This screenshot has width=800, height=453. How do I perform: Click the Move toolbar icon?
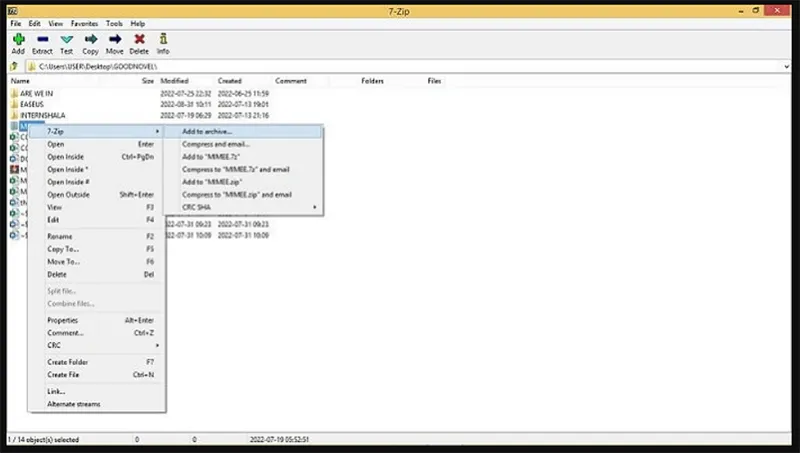(x=115, y=39)
